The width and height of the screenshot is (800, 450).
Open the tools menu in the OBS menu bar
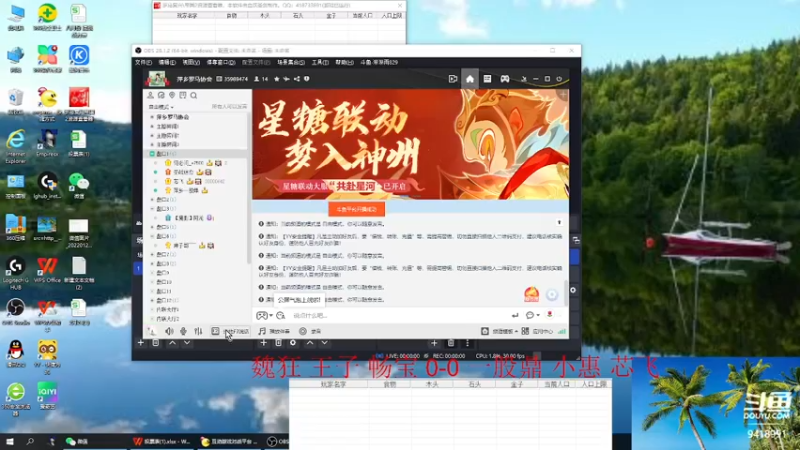(x=320, y=62)
